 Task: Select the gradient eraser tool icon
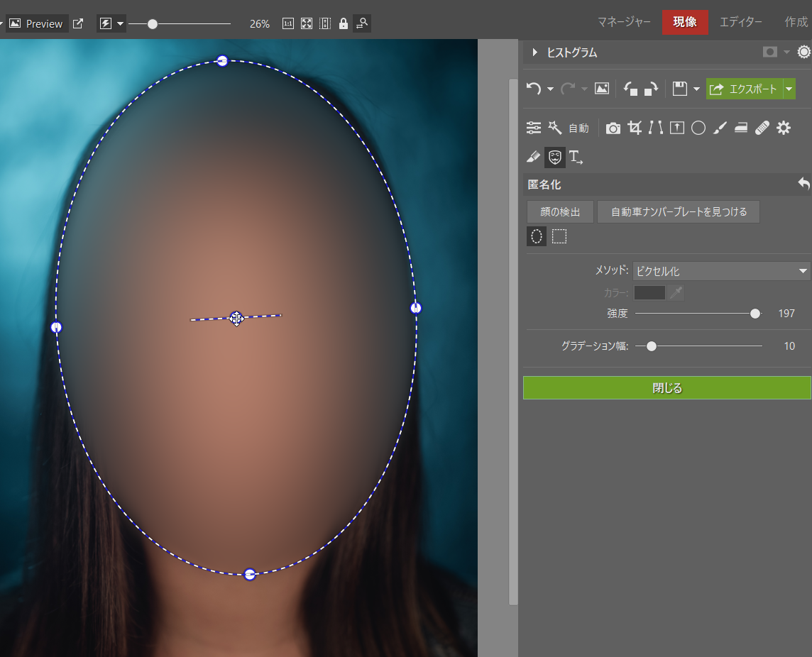(533, 157)
